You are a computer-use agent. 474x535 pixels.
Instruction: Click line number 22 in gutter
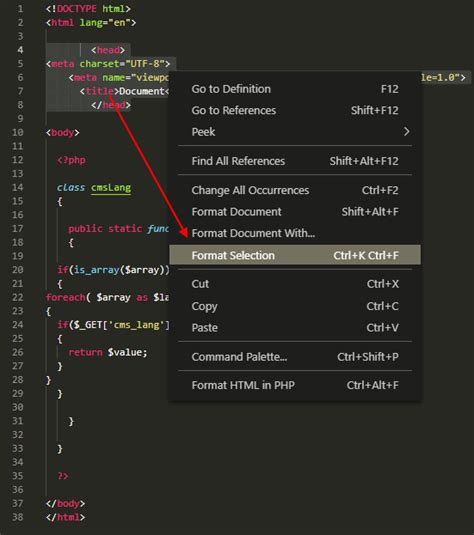(x=18, y=297)
